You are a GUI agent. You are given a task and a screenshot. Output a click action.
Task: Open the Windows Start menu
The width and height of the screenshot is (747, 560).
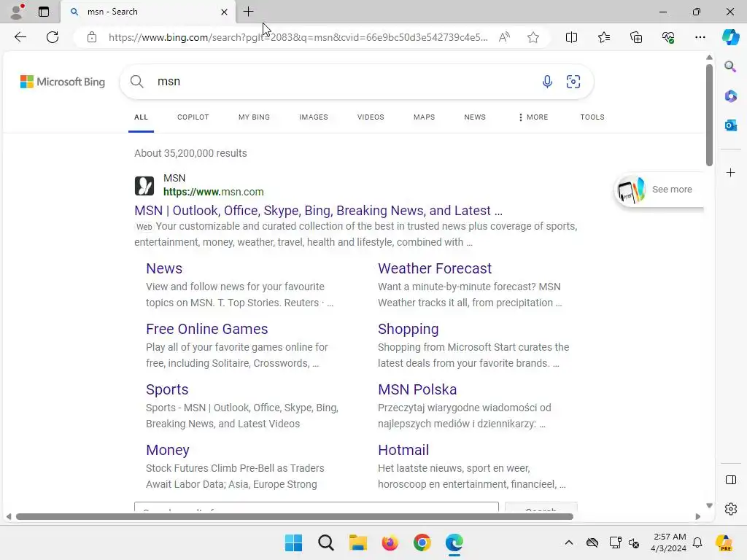(x=293, y=542)
